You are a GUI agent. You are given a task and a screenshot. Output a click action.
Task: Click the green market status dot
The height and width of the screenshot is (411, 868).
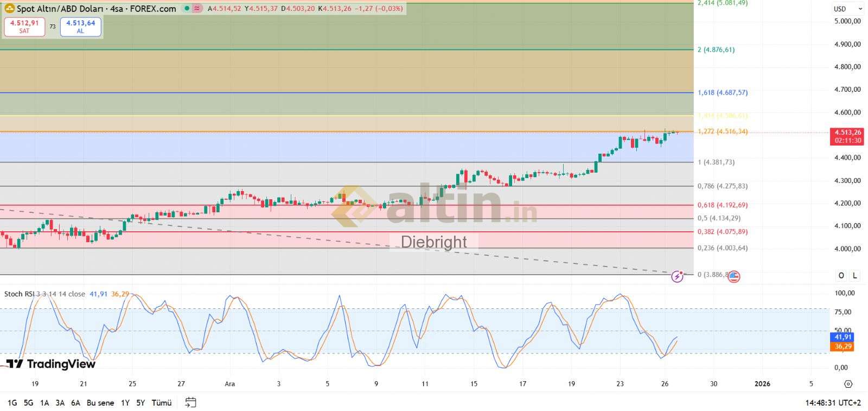tap(187, 9)
